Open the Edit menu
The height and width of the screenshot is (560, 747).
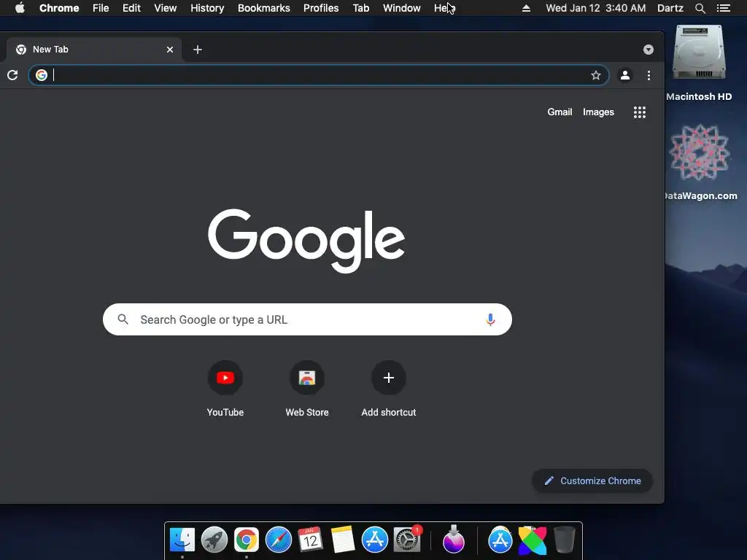tap(131, 8)
